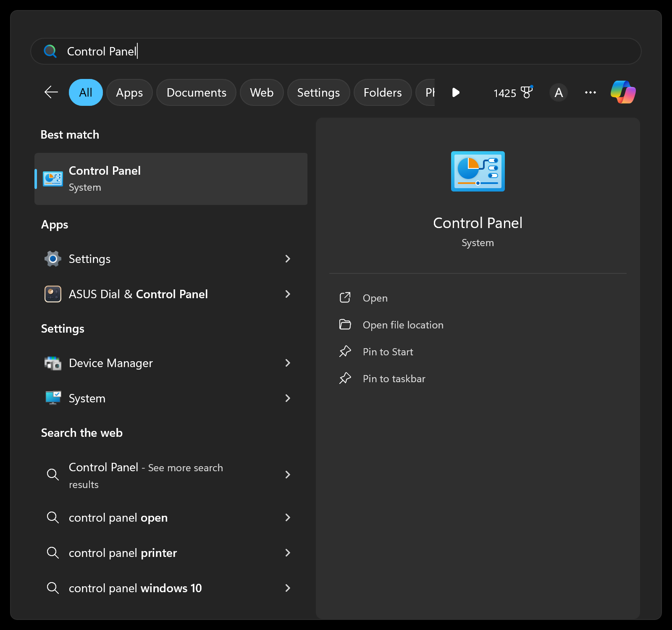Expand ASUS Dial & Control Panel chevron
The image size is (672, 630).
[x=288, y=294]
